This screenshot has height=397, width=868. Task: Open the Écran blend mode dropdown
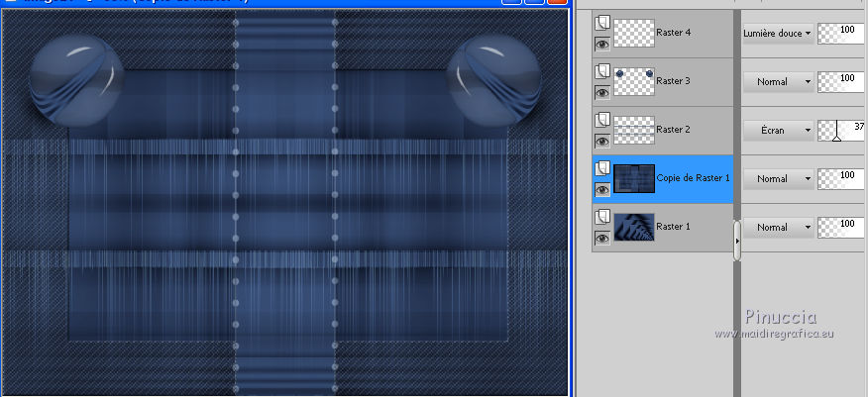click(778, 131)
